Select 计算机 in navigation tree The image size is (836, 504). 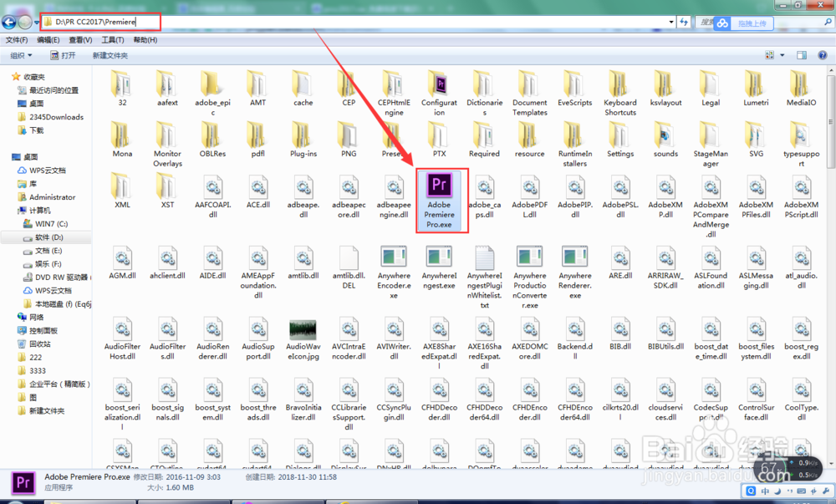click(34, 211)
